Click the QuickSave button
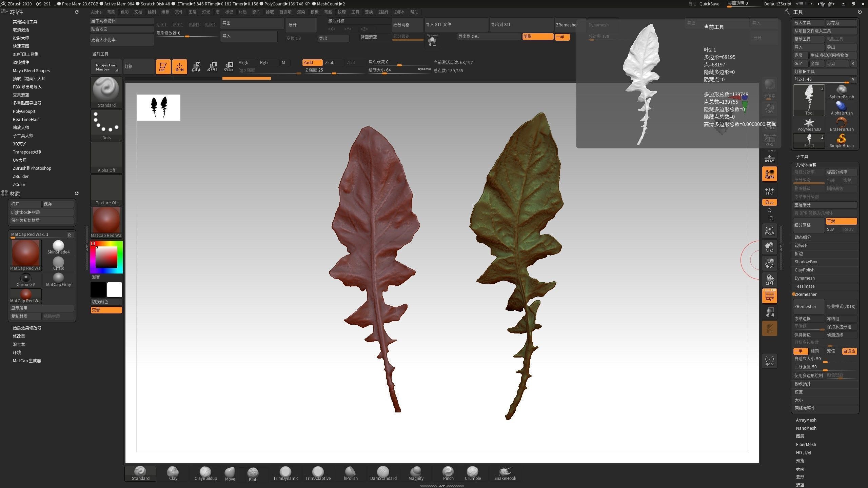The height and width of the screenshot is (488, 868). 709,4
